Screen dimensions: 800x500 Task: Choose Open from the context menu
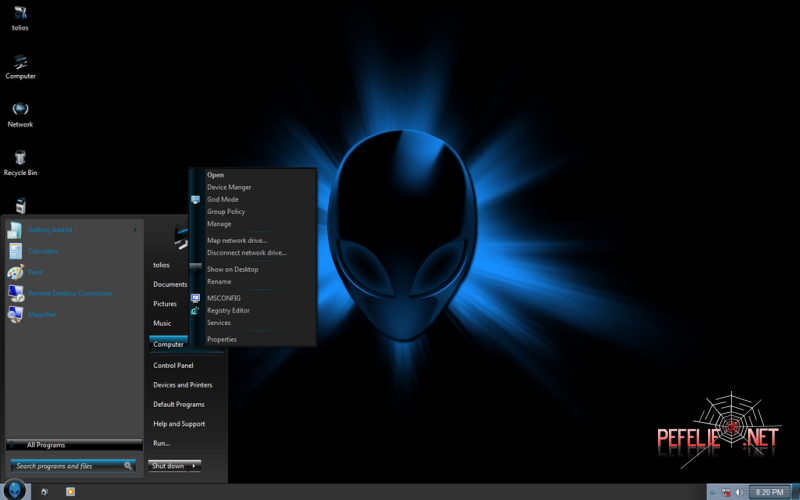(x=215, y=175)
